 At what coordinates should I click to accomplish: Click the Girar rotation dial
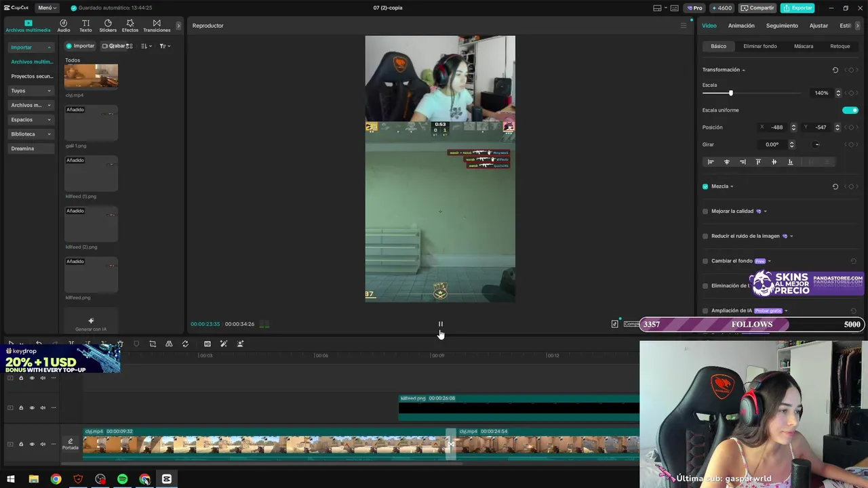click(816, 144)
